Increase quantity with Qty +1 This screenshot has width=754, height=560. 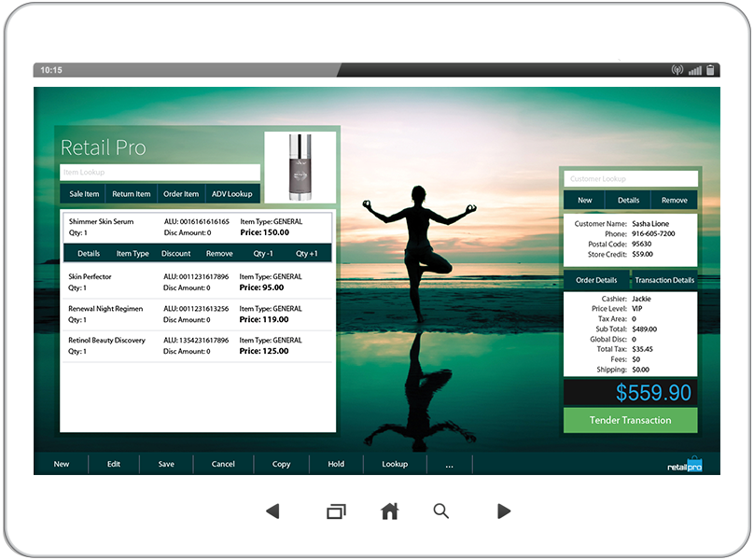pos(307,253)
